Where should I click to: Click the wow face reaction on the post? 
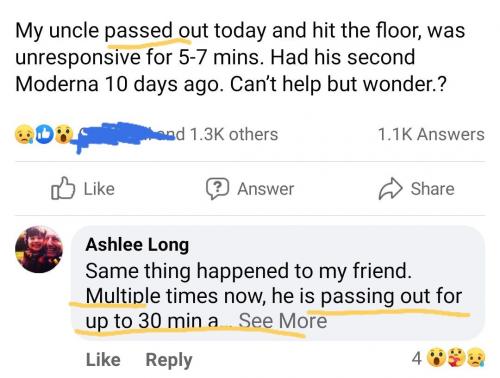(63, 134)
